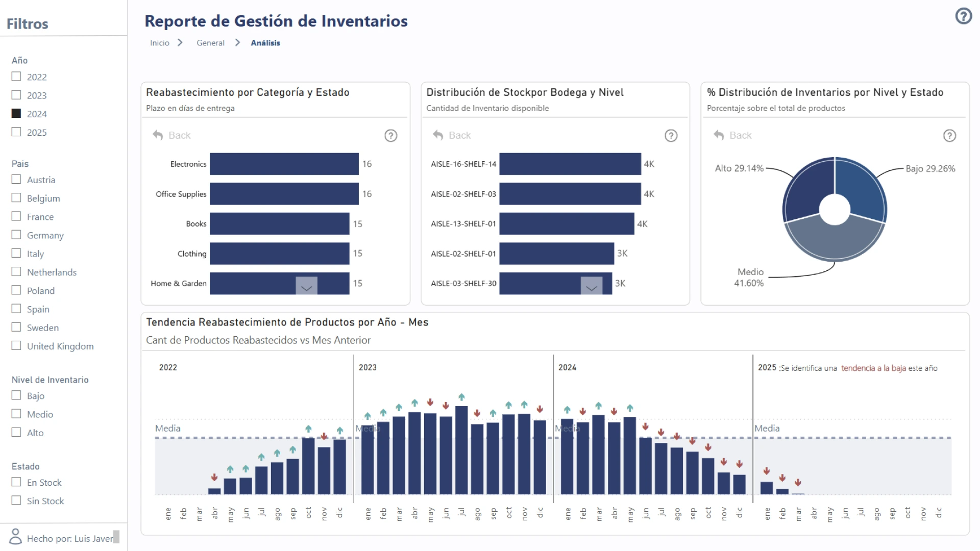Open the main help question mark icon

coord(963,16)
